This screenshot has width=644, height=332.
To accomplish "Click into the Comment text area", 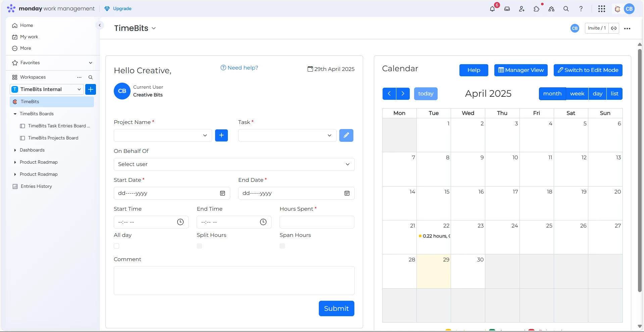I will click(234, 281).
